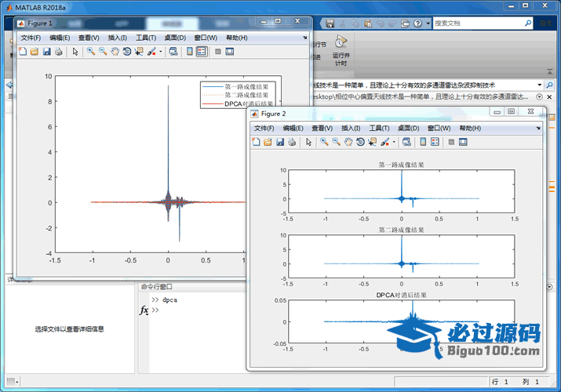Toggle Edit Plot arrow in Figure 1
Viewport: 561px width, 392px height.
pyautogui.click(x=75, y=52)
